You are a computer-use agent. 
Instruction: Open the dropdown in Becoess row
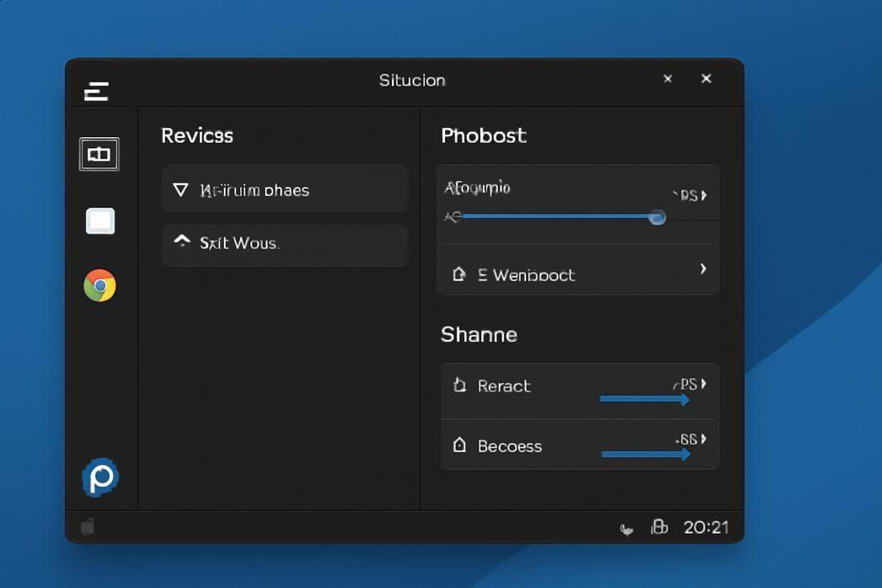pos(692,439)
